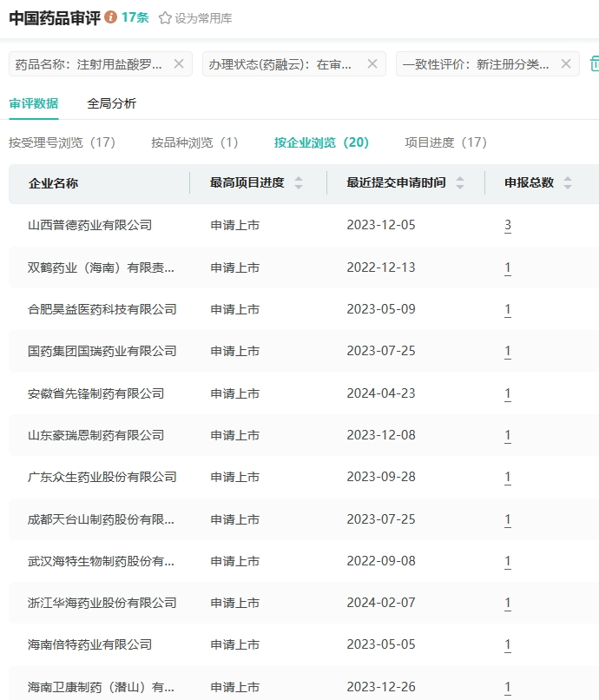Open the 药品名称 filter chip
599x700 pixels.
tap(89, 63)
